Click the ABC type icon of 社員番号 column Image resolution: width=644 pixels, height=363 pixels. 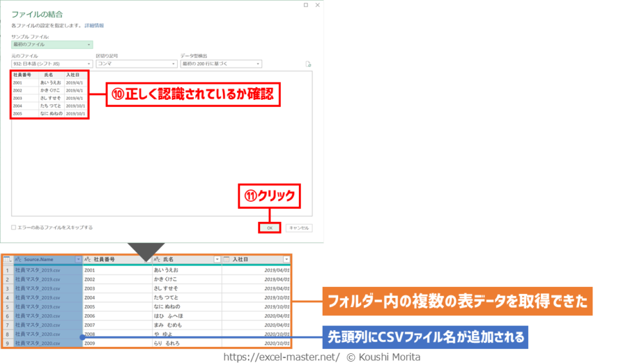click(x=88, y=259)
